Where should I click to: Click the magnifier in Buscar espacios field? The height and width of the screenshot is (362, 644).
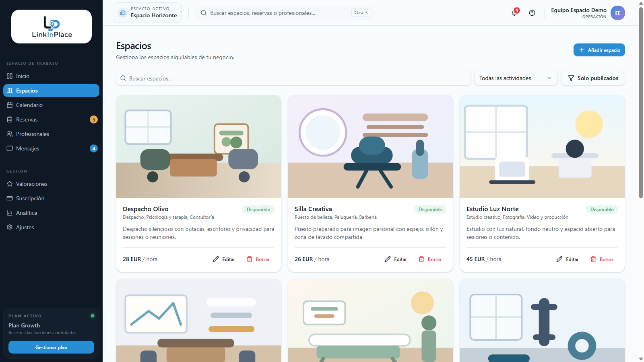[x=123, y=78]
